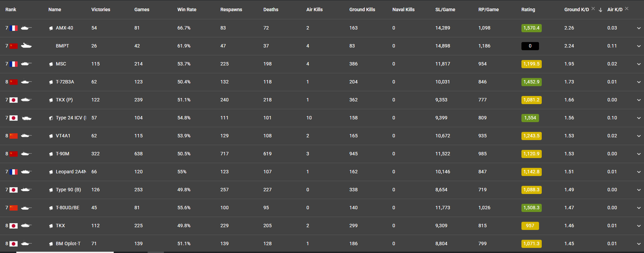The width and height of the screenshot is (644, 253).
Task: Sort the table by Win Rate column
Action: [187, 9]
